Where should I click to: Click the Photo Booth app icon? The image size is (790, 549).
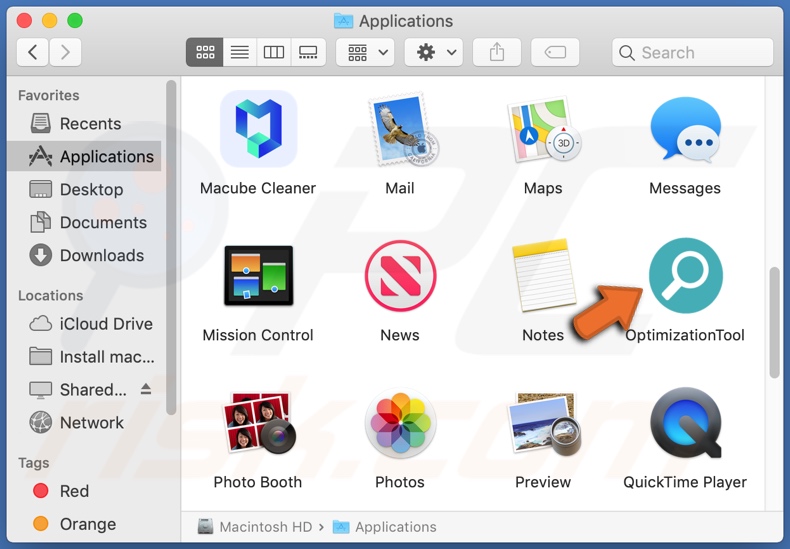[x=258, y=423]
